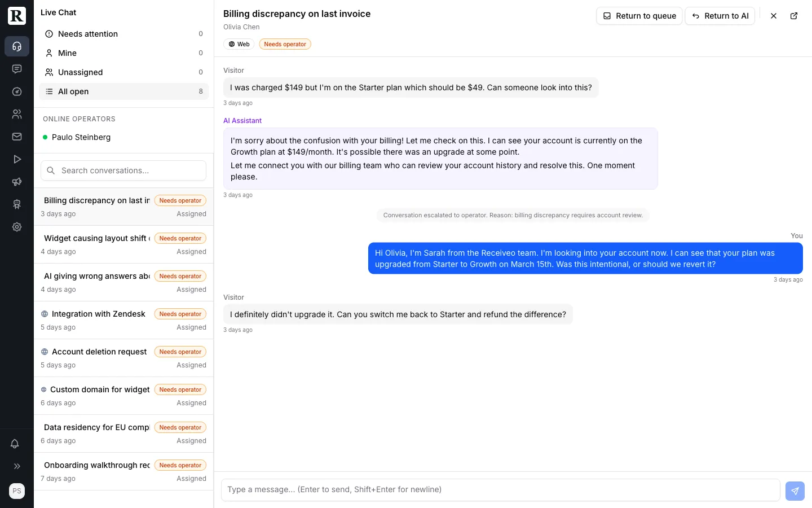
Task: Select the All open conversations tab
Action: coord(73,91)
